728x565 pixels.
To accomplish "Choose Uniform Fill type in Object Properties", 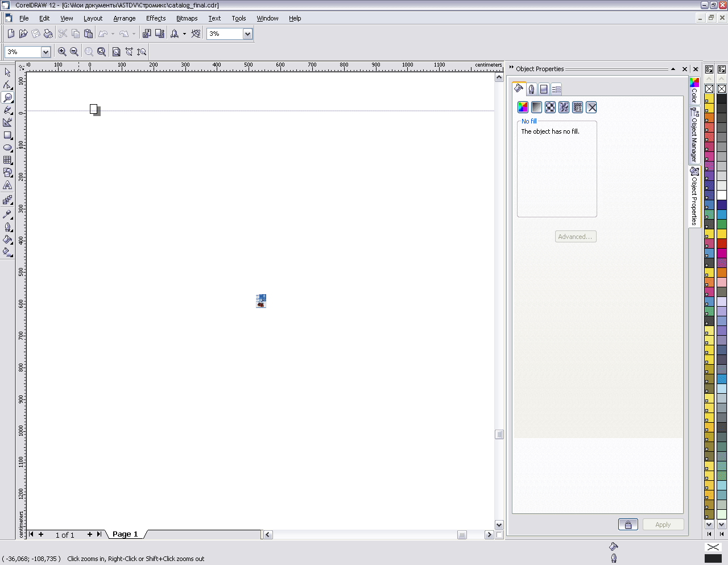I will pos(523,107).
